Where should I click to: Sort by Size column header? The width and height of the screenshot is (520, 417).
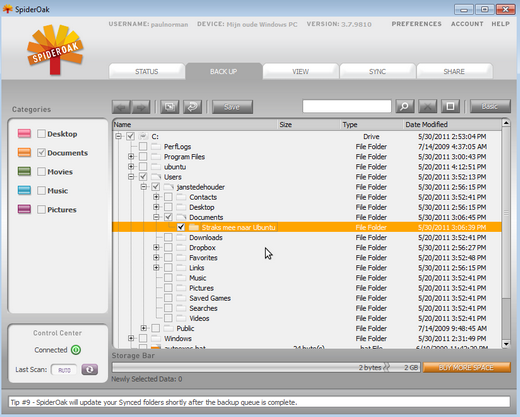coord(309,125)
